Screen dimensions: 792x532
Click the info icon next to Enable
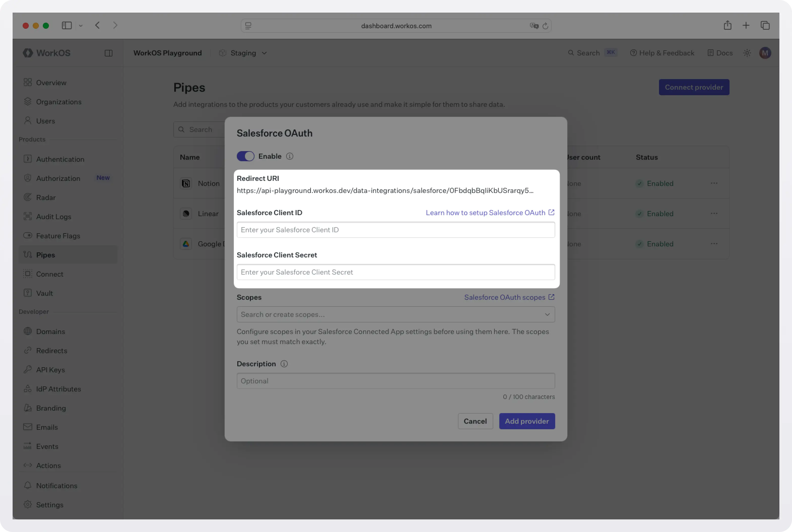coord(290,156)
